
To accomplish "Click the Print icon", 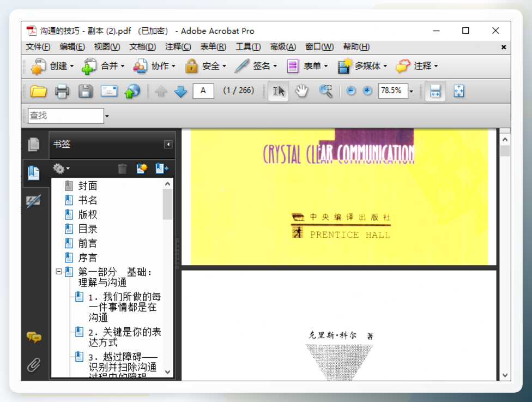I will tap(62, 91).
